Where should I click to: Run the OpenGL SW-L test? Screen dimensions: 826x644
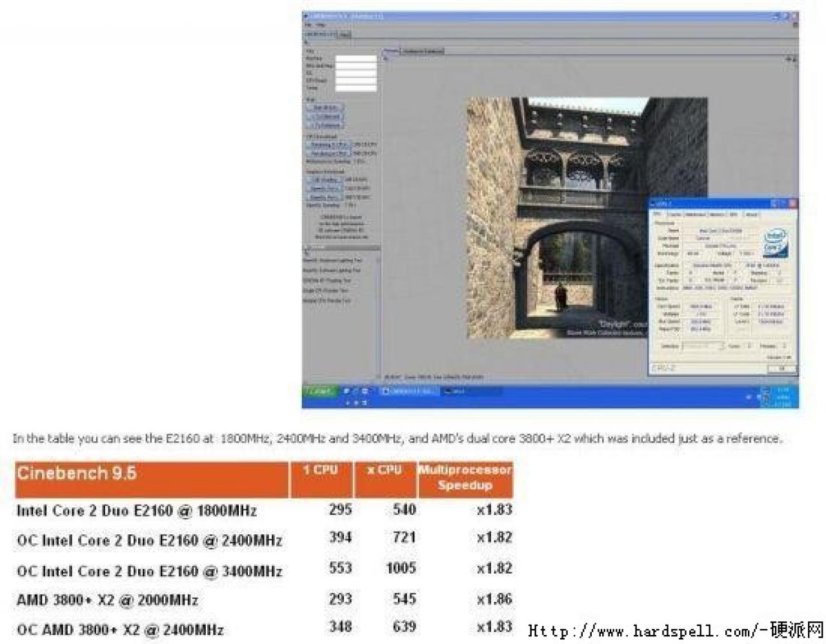[x=325, y=188]
